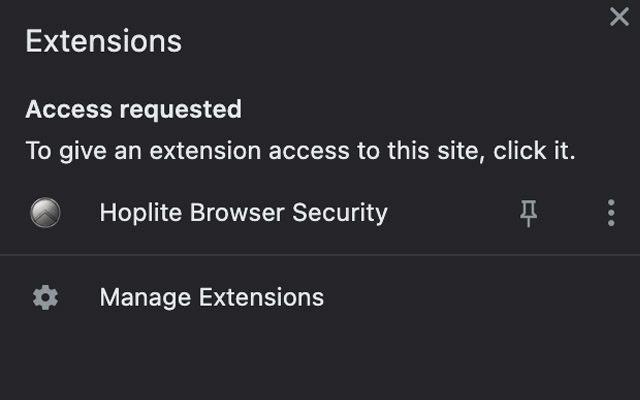Open the Manage Extensions entry
Image resolution: width=640 pixels, height=400 pixels.
coord(211,297)
